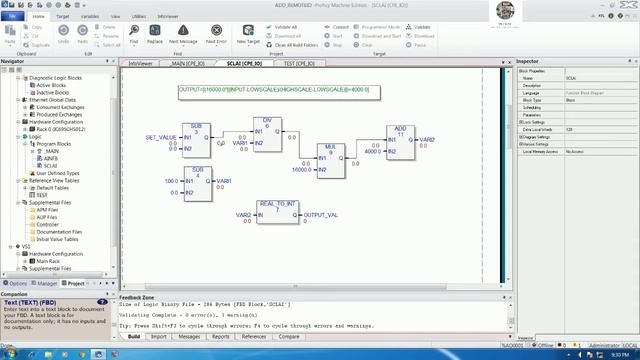
Task: Expand the Consumed Exchanges node
Action: [x=25, y=107]
